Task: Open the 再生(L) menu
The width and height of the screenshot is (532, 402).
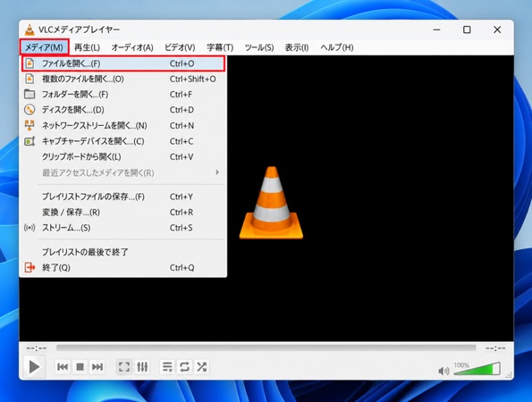Action: pyautogui.click(x=87, y=47)
